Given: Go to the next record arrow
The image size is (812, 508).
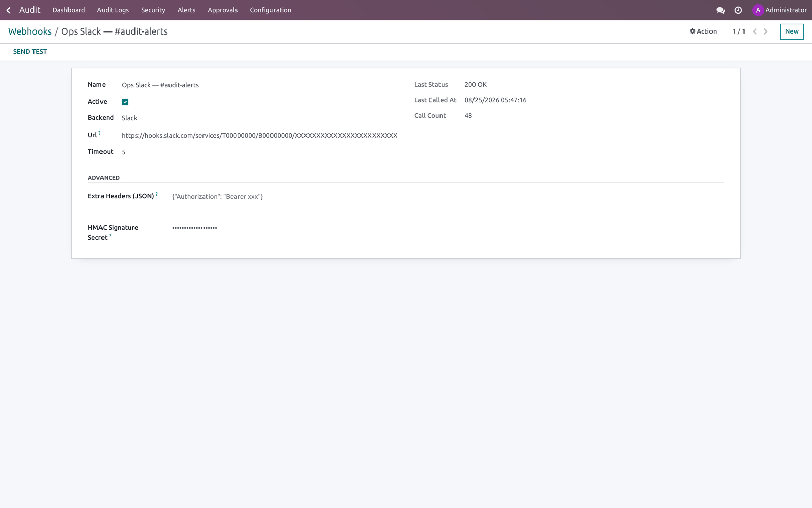Looking at the screenshot, I should pyautogui.click(x=766, y=31).
